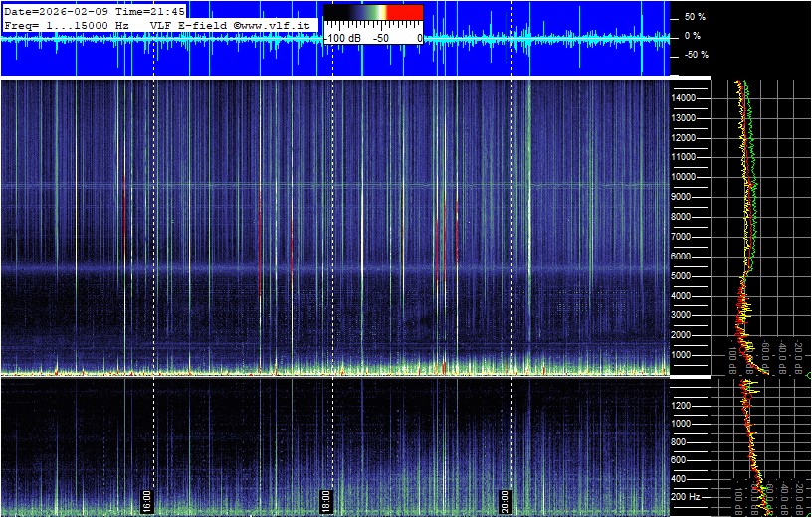Click the 200 Hz label on lower axis
812x518 pixels.
(688, 496)
